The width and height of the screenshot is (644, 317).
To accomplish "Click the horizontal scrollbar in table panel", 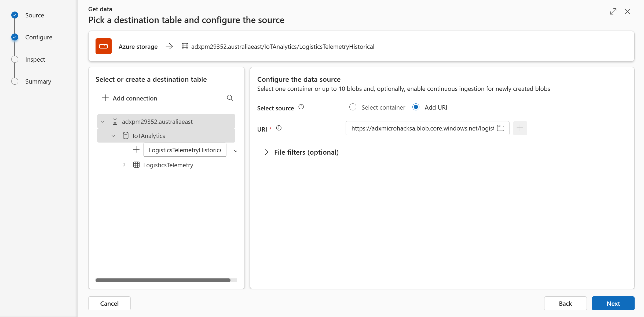I will (x=163, y=280).
